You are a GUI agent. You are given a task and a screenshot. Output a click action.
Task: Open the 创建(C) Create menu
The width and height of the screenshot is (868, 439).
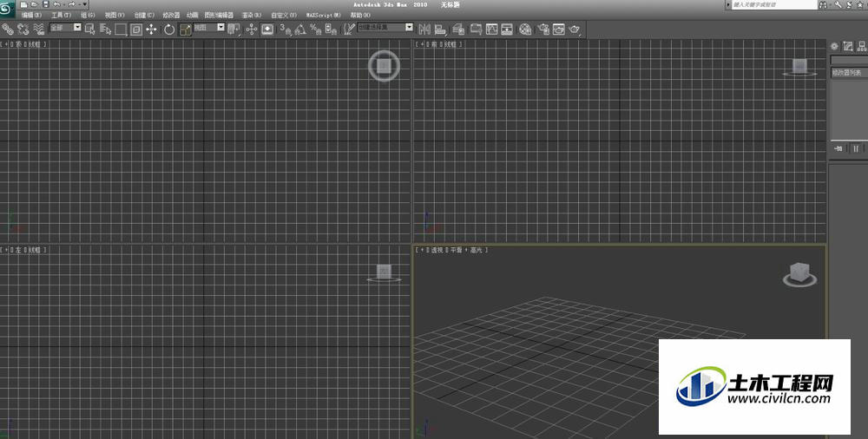[x=144, y=15]
